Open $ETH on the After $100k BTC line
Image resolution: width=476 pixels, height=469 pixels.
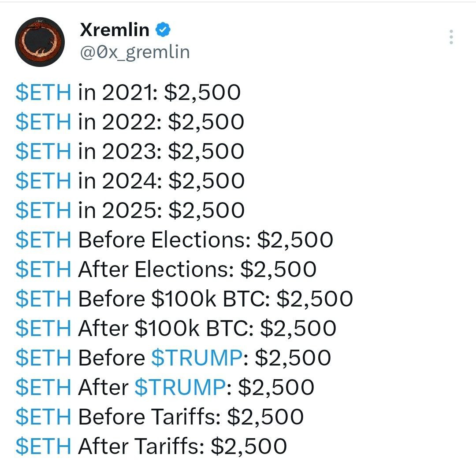pyautogui.click(x=43, y=328)
